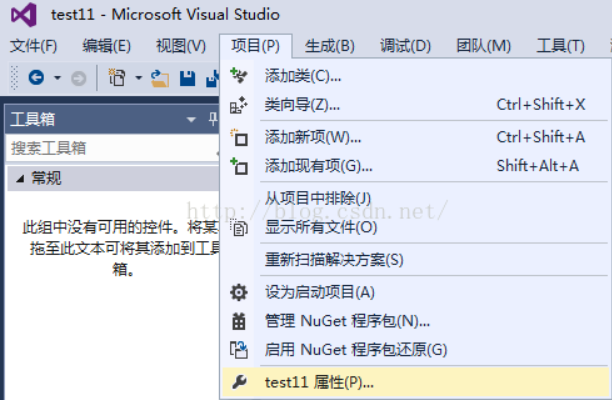
Task: Click the Visual Studio logo icon
Action: 24,15
